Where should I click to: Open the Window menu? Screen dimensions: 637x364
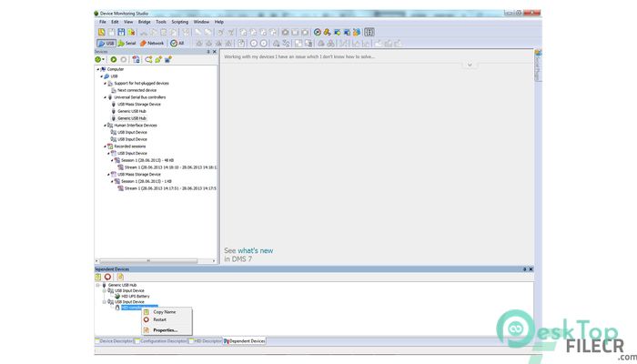(x=201, y=22)
